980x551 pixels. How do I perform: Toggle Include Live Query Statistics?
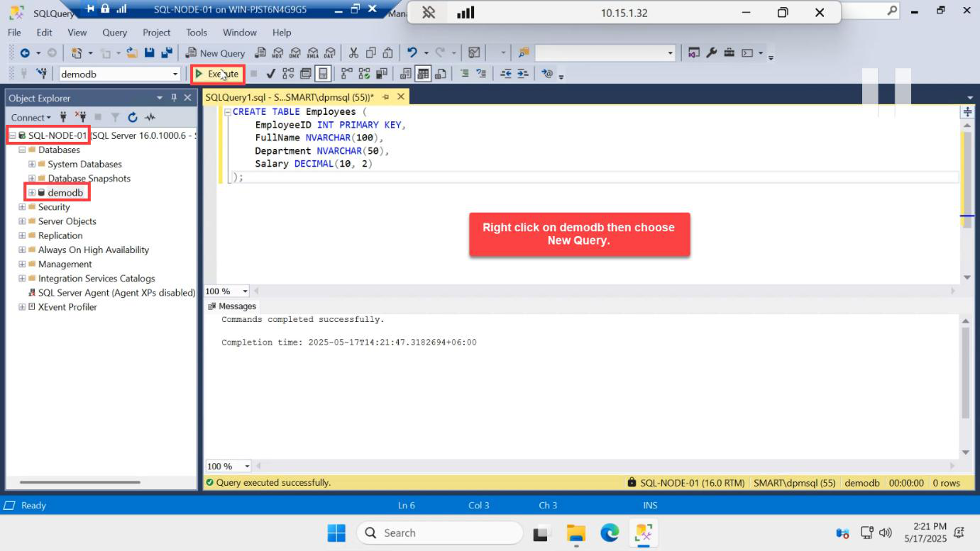[x=364, y=73]
